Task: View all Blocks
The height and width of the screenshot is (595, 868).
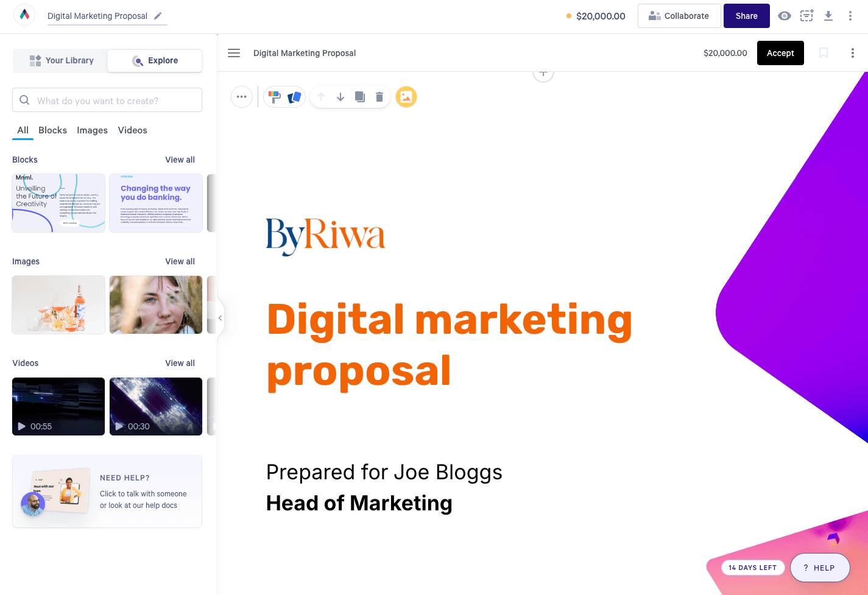Action: coord(180,160)
